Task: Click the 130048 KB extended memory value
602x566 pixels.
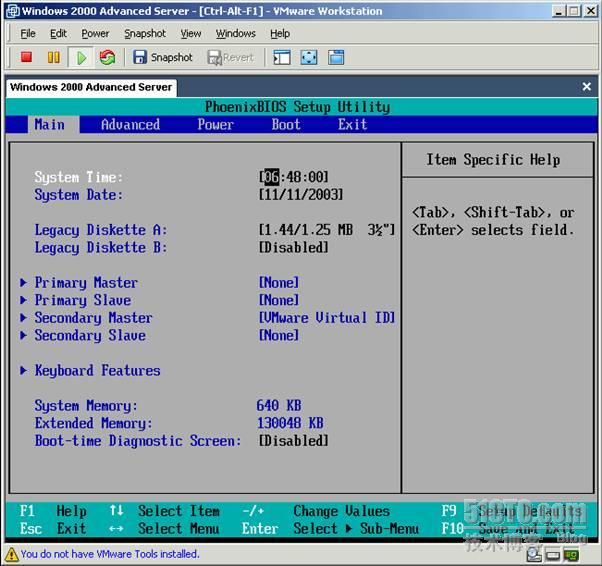Action: click(290, 423)
